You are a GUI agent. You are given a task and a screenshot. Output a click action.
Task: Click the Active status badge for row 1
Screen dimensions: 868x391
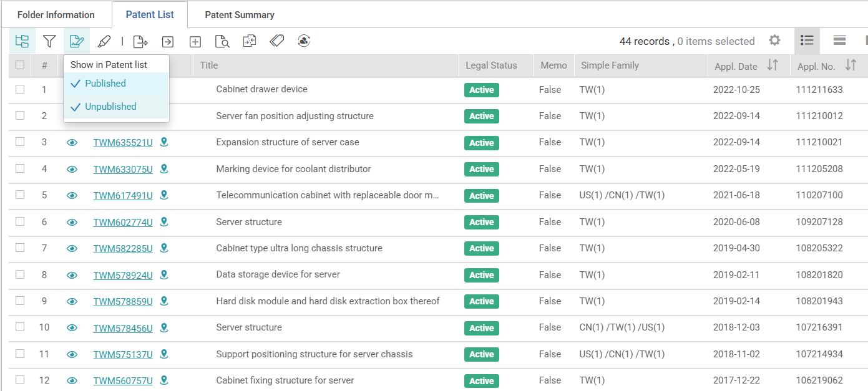click(481, 90)
